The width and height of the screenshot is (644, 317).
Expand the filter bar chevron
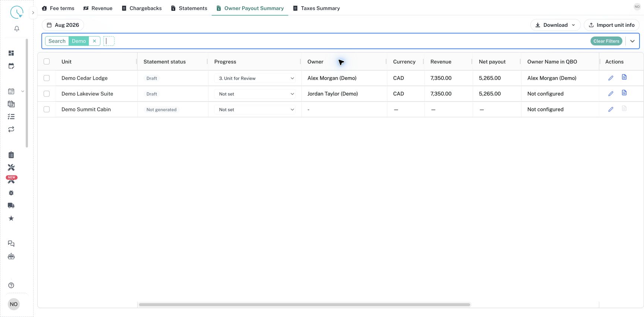pos(632,41)
